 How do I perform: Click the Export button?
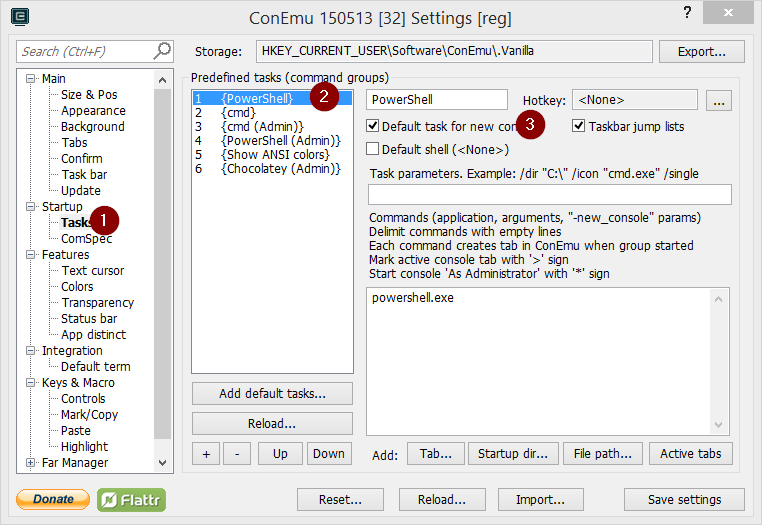pos(702,52)
